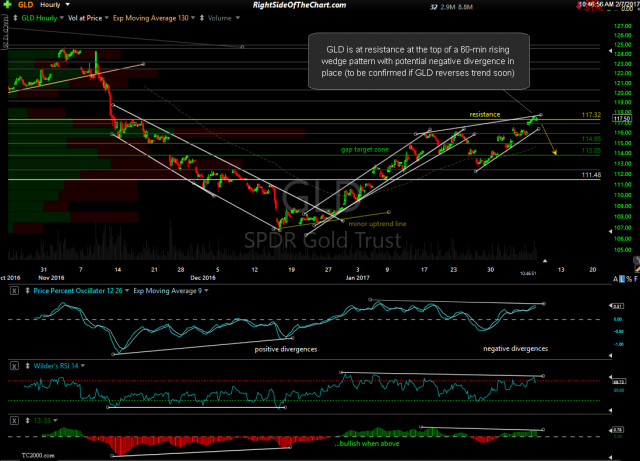Click the 13-33 value tag on right scale
Screen dimensions: 640x461
pos(618,430)
